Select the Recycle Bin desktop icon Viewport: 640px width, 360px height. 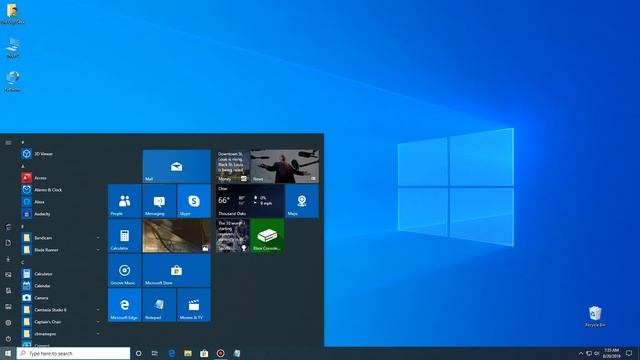595,316
